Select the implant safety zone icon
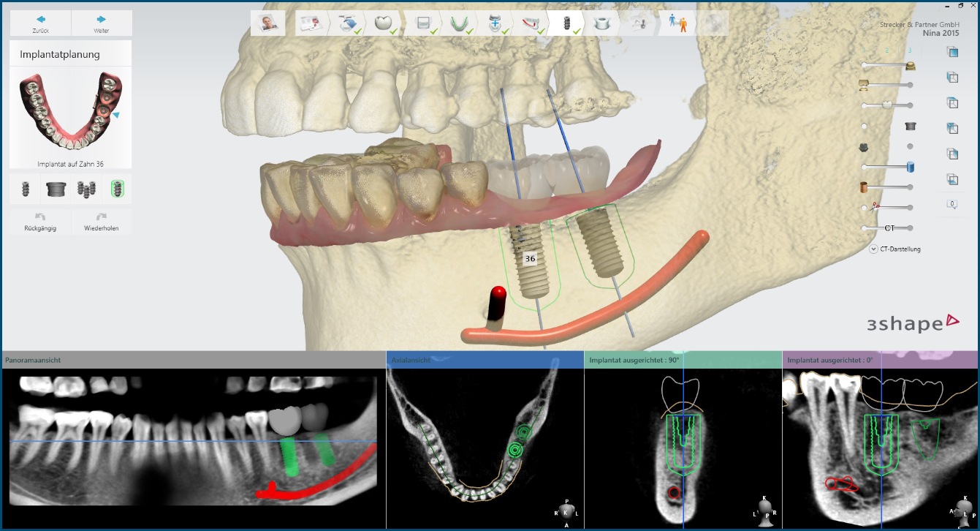The height and width of the screenshot is (531, 980). pyautogui.click(x=117, y=189)
